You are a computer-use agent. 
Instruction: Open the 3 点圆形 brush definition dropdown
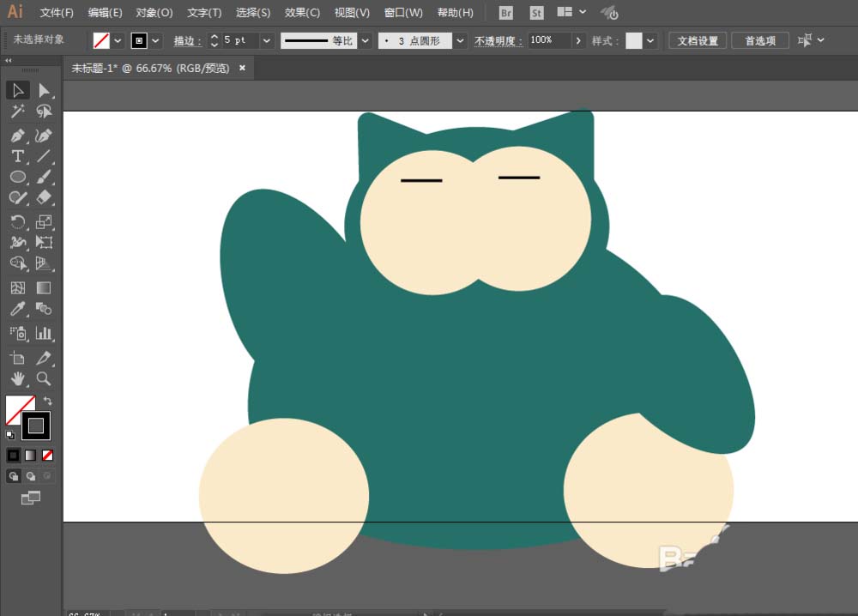[460, 40]
